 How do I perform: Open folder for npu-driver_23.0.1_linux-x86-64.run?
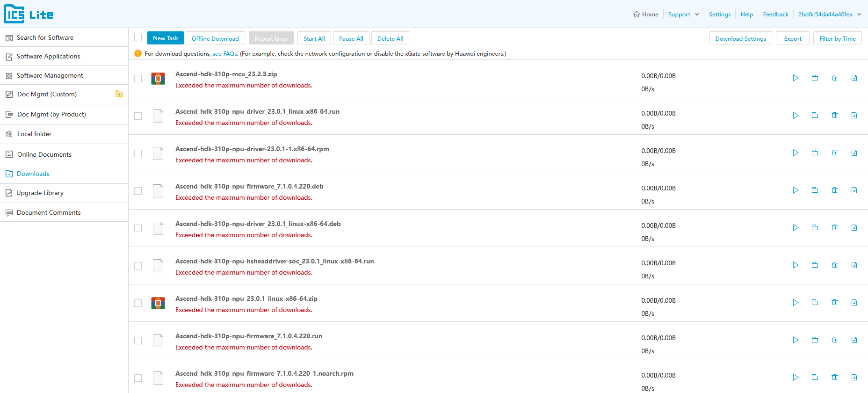click(815, 116)
